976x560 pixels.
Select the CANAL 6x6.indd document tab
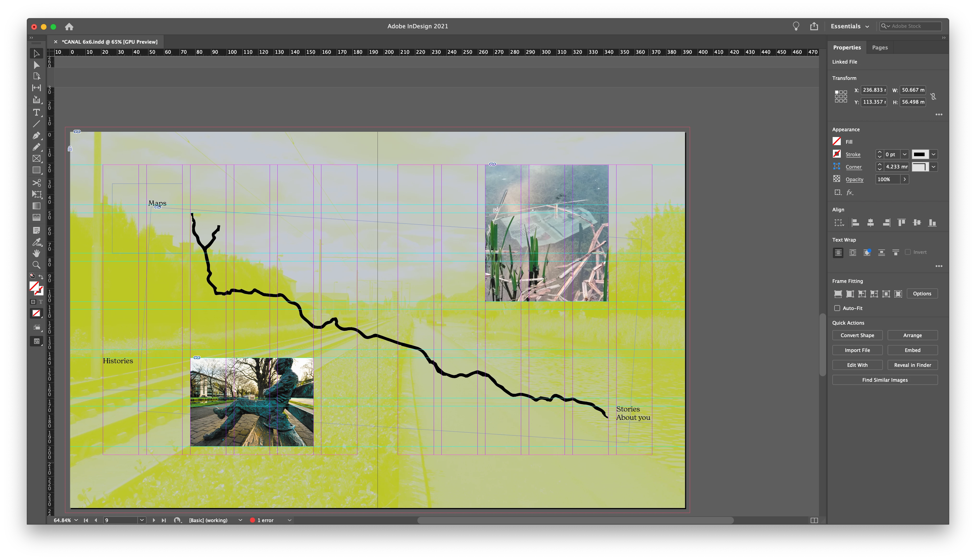pyautogui.click(x=110, y=42)
